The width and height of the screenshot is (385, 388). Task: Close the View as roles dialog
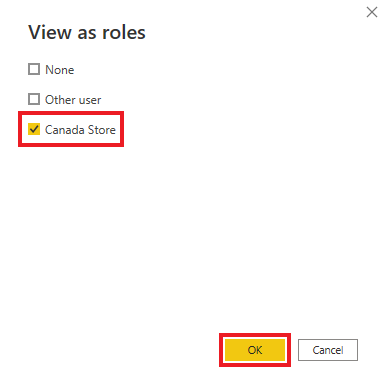372,12
